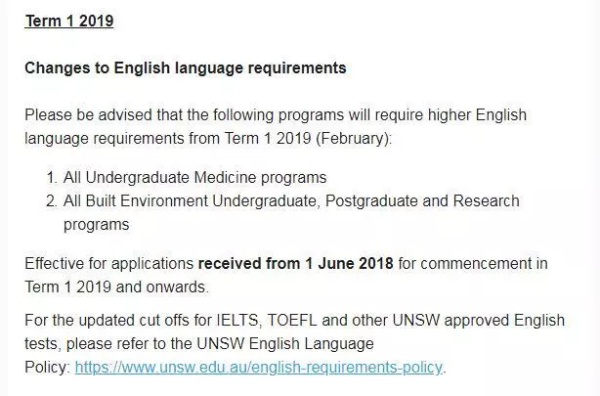Click the word Effective starting the paragraph
This screenshot has width=600, height=396.
tap(54, 264)
